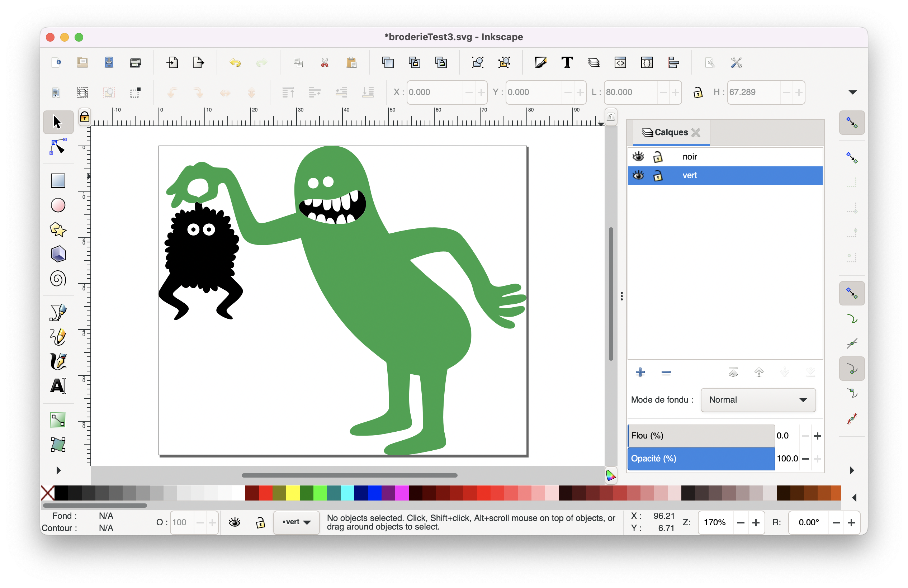This screenshot has height=588, width=908.
Task: Toggle lock on the vert layer
Action: point(658,176)
